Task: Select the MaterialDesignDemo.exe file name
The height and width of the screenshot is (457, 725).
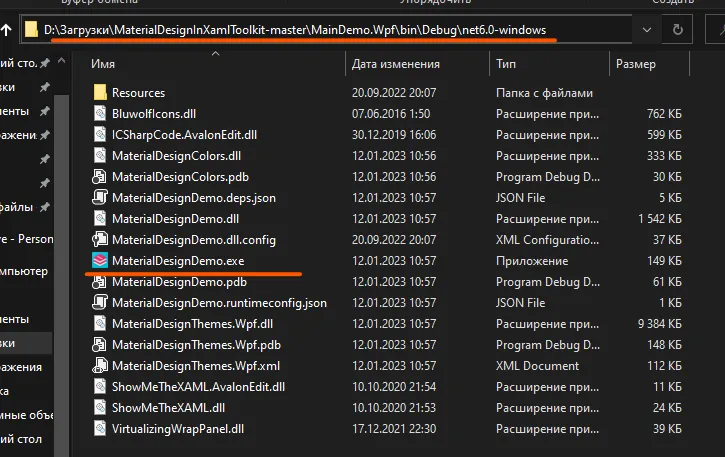Action: pos(178,261)
